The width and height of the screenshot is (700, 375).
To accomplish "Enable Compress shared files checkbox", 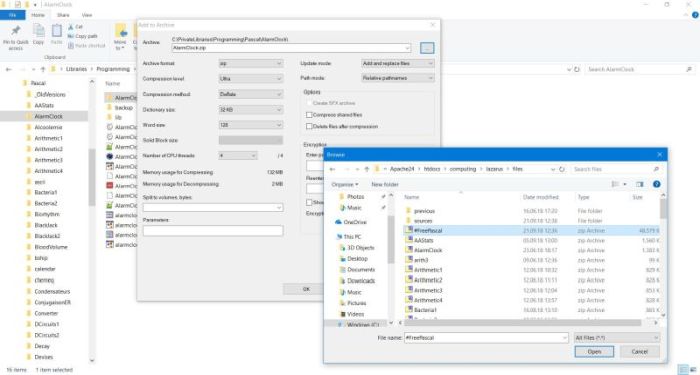I will coord(309,115).
